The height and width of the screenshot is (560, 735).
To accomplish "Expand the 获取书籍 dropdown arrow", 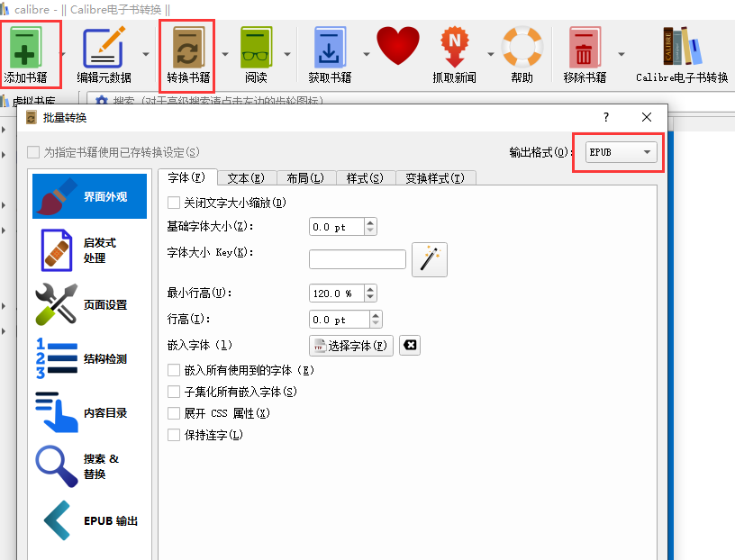I will [367, 54].
